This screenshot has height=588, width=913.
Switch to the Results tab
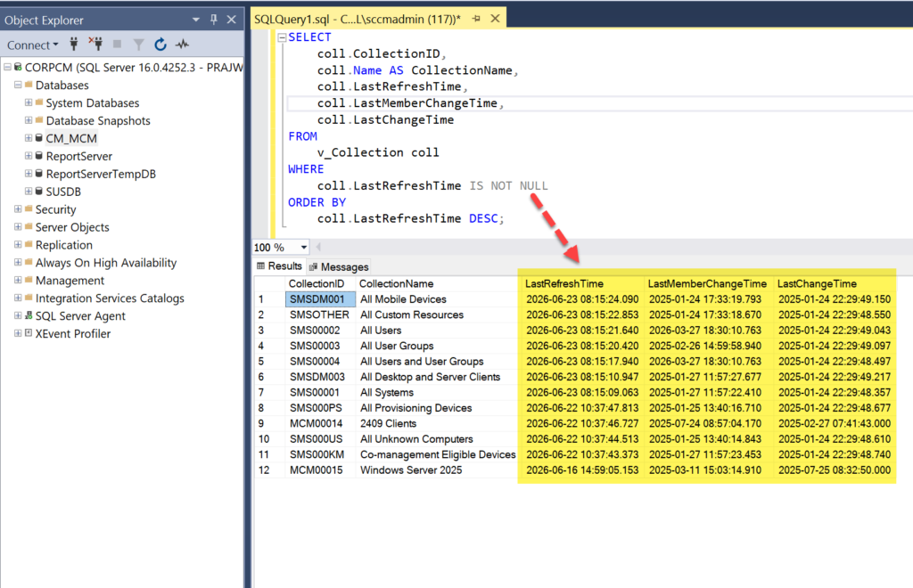(279, 265)
